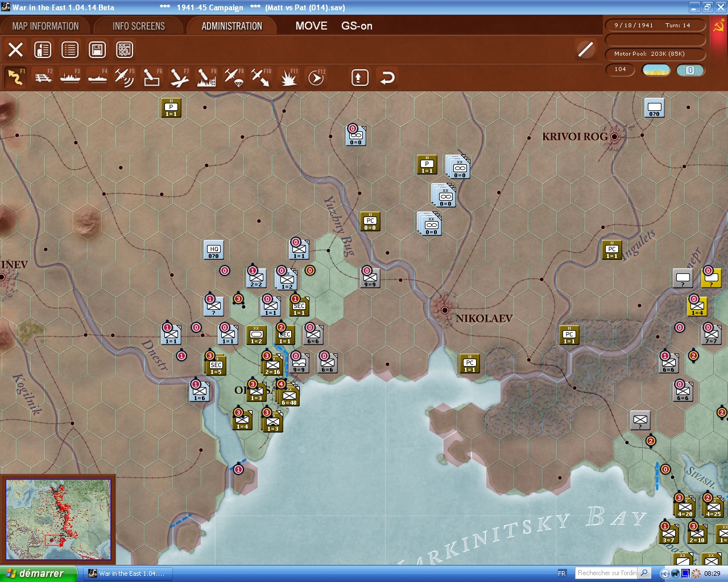The width and height of the screenshot is (728, 582).
Task: Select the F2 rail movement mode icon
Action: (43, 77)
